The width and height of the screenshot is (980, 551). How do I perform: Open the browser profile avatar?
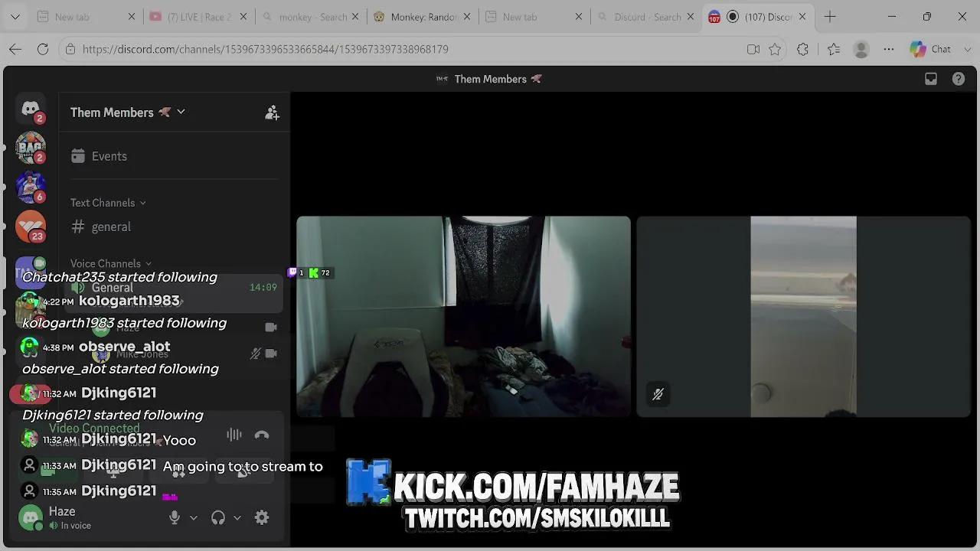pos(861,49)
